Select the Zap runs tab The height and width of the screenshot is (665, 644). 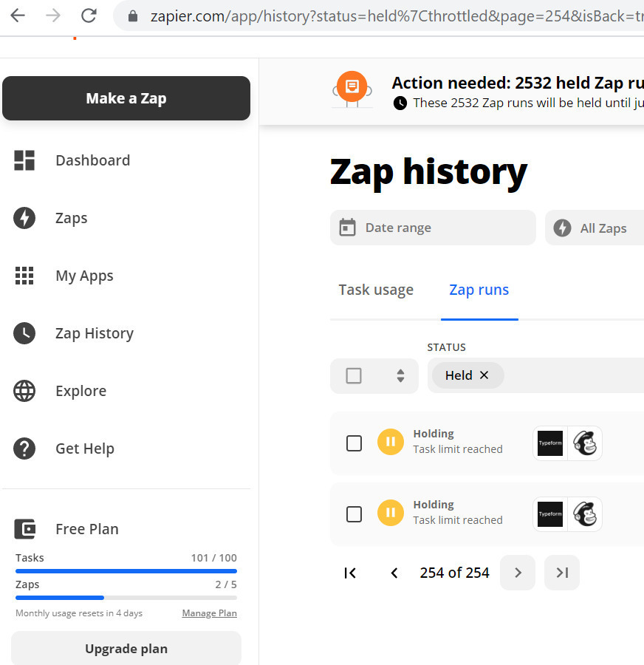point(479,290)
